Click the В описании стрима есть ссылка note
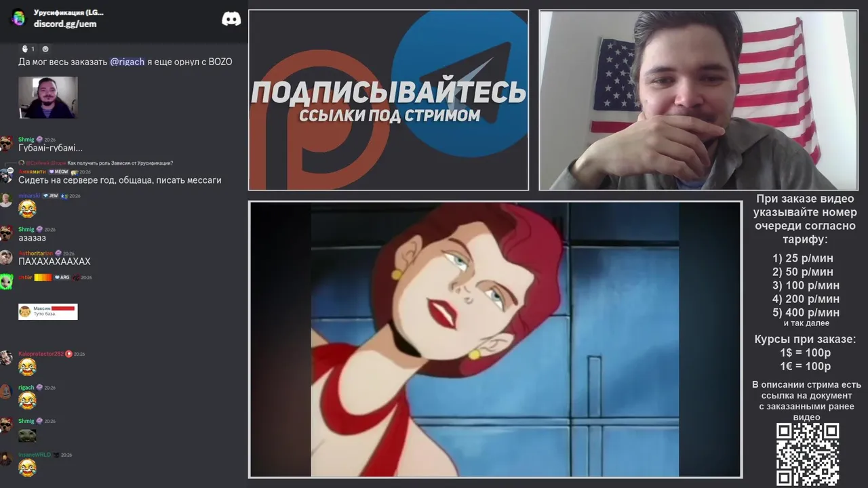 806,401
